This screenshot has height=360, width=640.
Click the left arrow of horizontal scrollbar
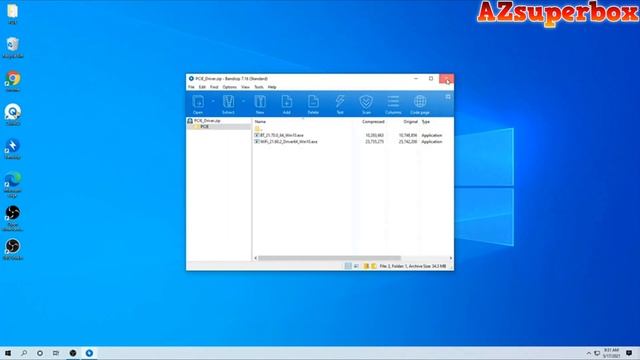(x=256, y=258)
